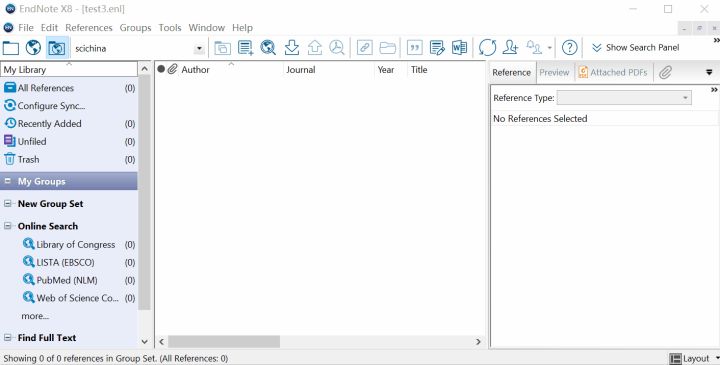The height and width of the screenshot is (365, 720).
Task: Collapse the Find Full Text section
Action: (8, 337)
